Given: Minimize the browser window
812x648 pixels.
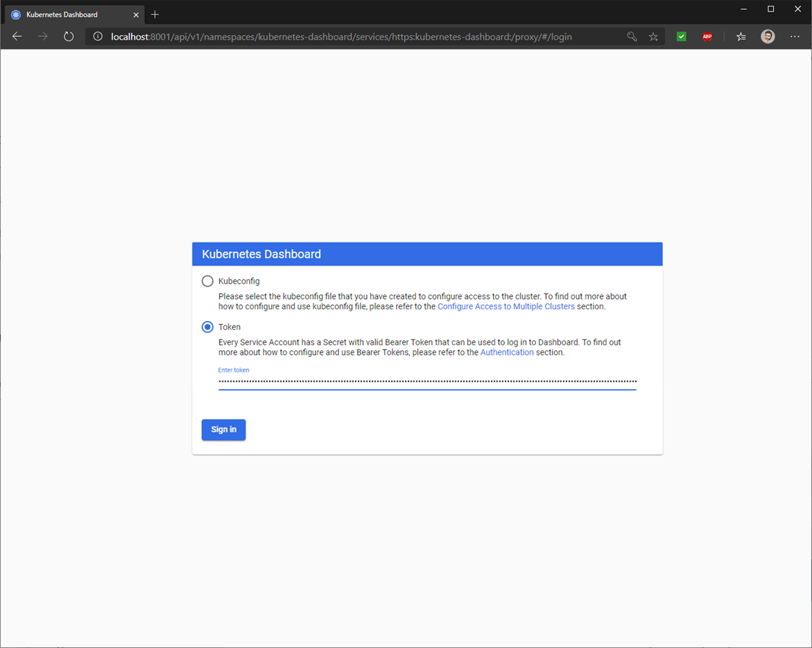Looking at the screenshot, I should pyautogui.click(x=744, y=9).
